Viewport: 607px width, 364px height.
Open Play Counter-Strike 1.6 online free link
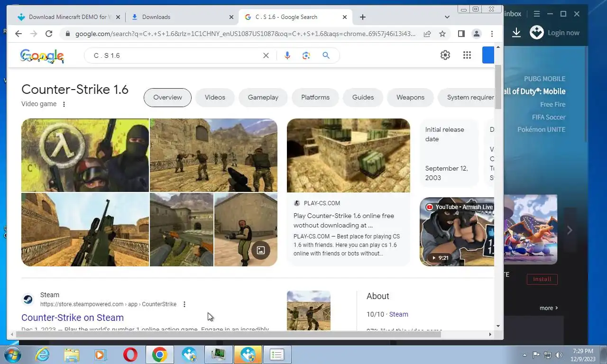344,221
